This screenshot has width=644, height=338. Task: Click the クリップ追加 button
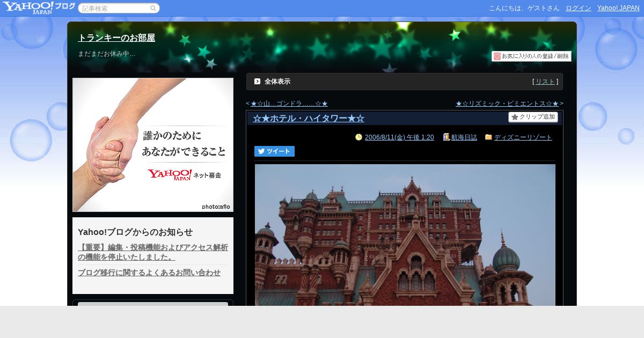click(533, 117)
